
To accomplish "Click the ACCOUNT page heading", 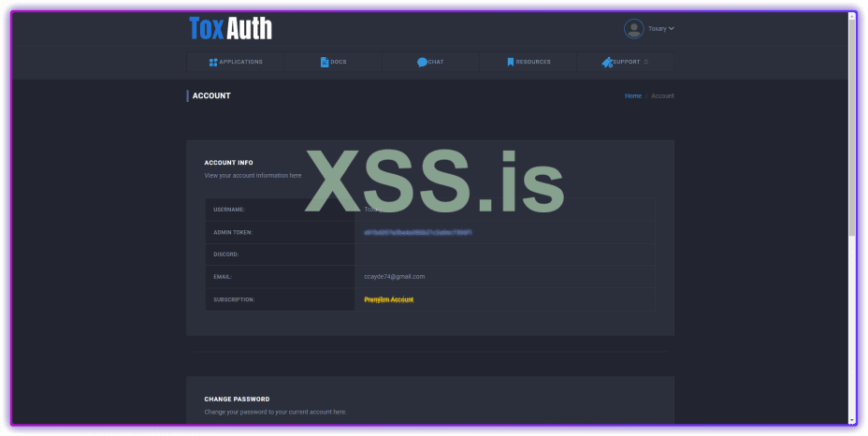I will [x=211, y=95].
